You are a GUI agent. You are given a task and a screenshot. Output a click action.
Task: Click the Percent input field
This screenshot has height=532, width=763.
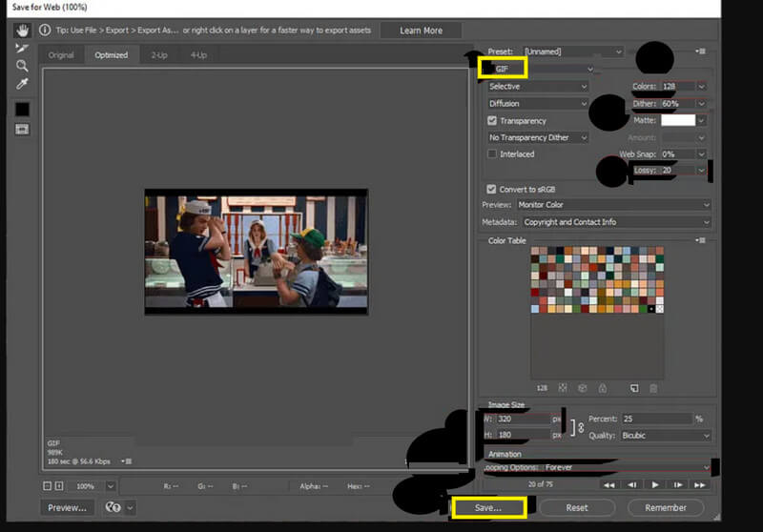coord(657,419)
